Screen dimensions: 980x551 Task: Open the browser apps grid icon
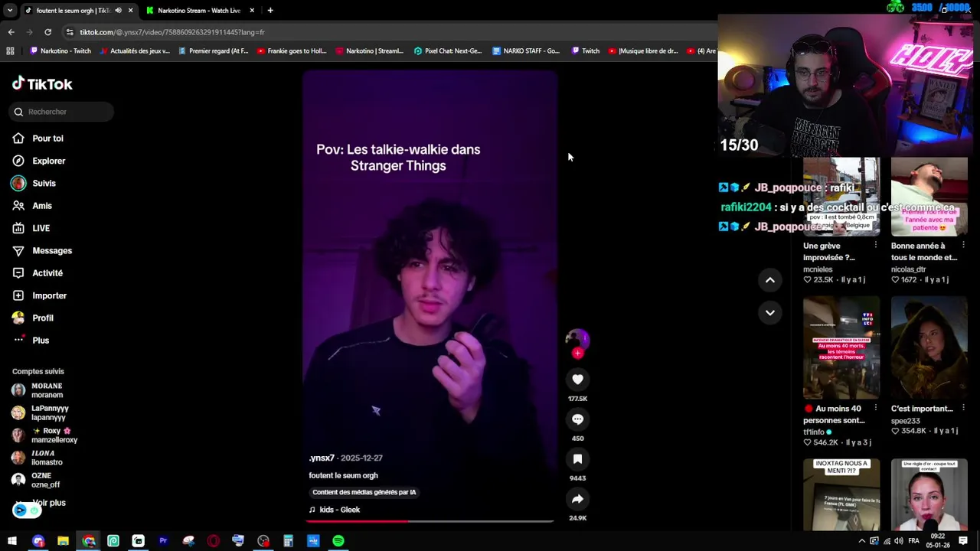click(x=10, y=51)
